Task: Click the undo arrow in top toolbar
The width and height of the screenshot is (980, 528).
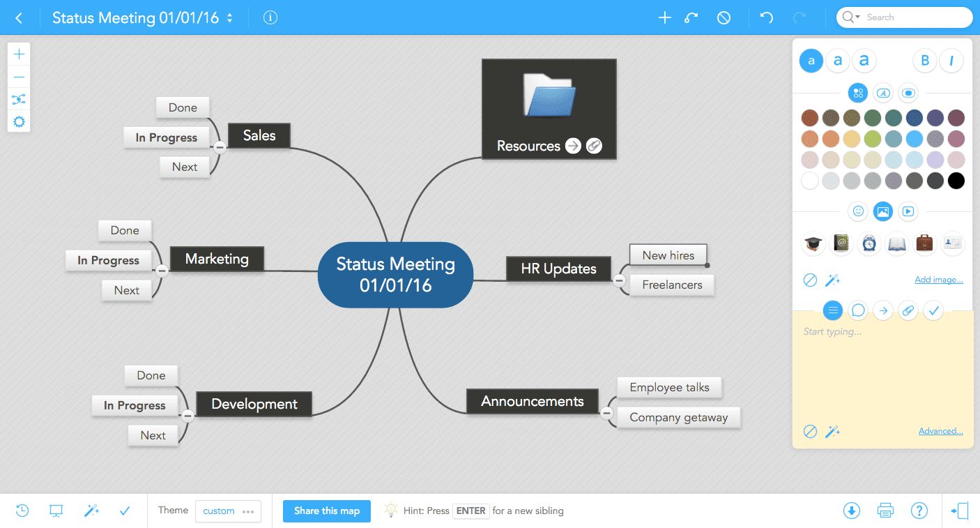Action: 767,18
